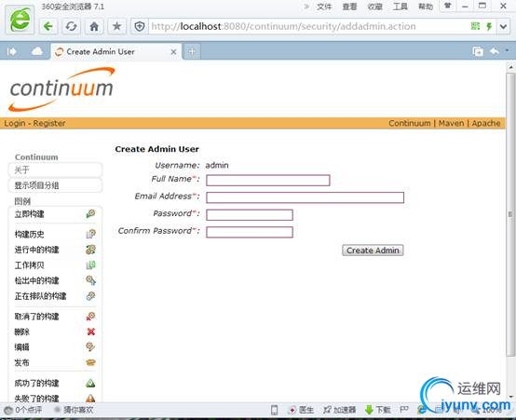Expand the address bar dropdown arrow

pos(503,26)
